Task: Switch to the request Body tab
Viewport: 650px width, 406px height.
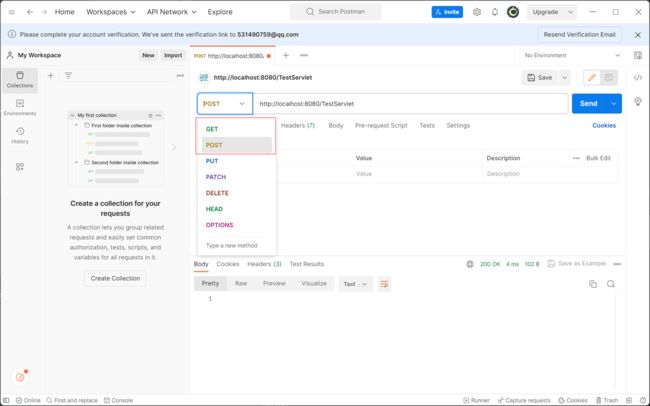Action: point(336,126)
